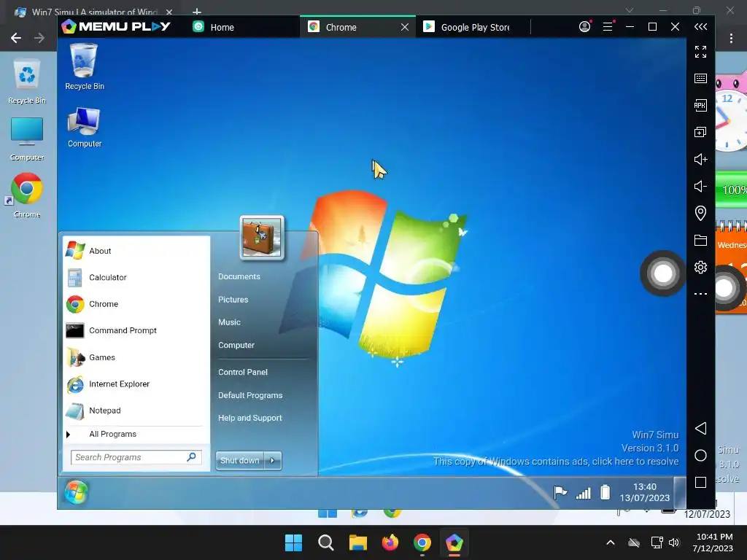
Task: Open MEmu shared folder icon
Action: coord(700,240)
